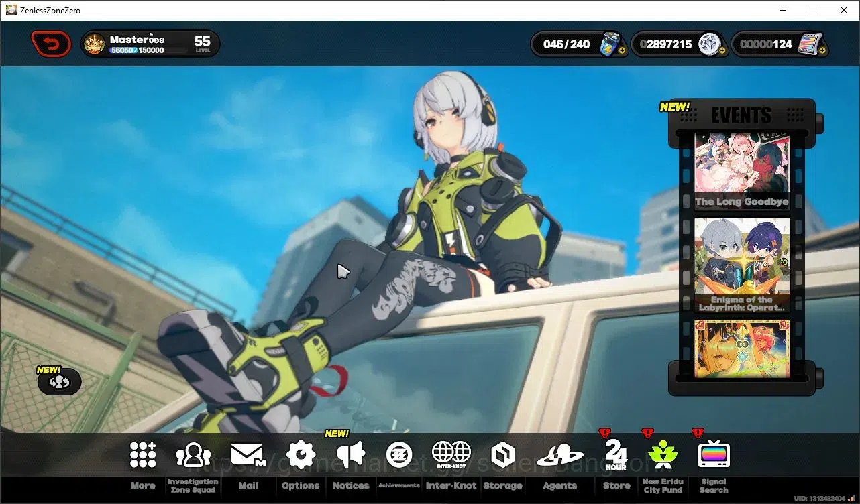Viewport: 860px width, 504px height.
Task: Click the 56050/150000 experience progress bar
Action: coord(149,50)
